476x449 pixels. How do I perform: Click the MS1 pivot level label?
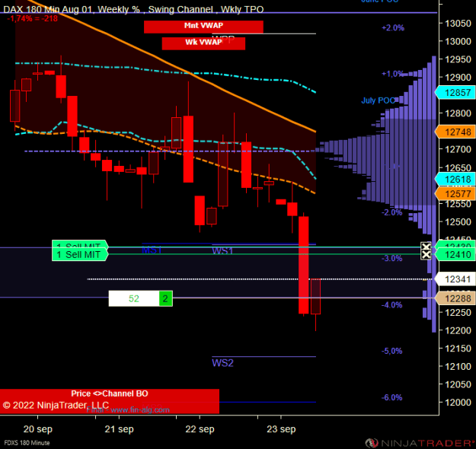click(152, 250)
